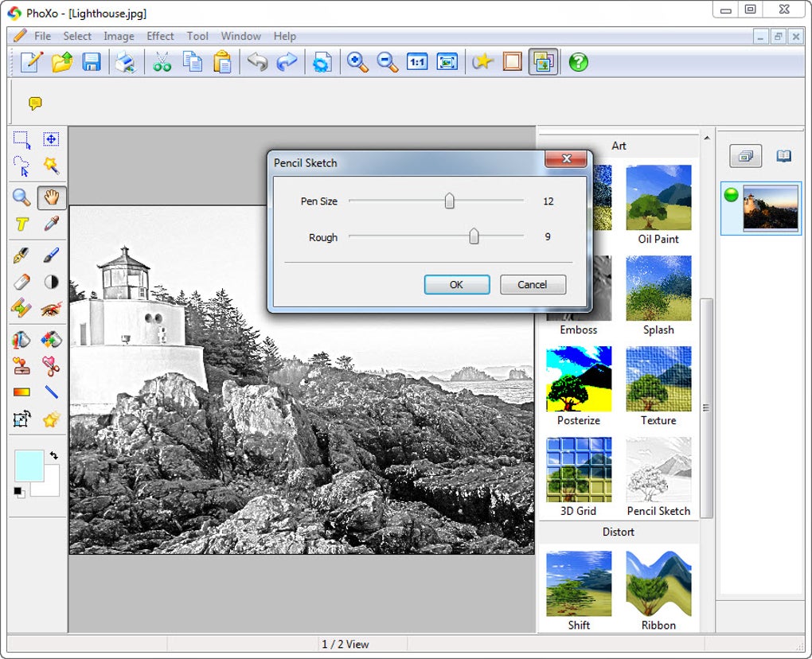Click the Save floppy disk icon
The image size is (812, 659).
[x=92, y=62]
